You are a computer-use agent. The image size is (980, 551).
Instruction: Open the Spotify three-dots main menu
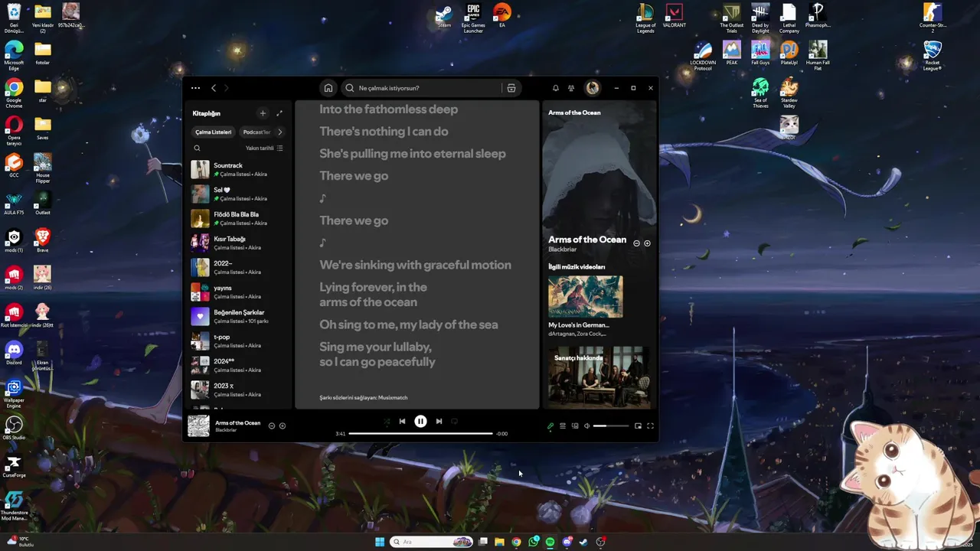[x=196, y=88]
